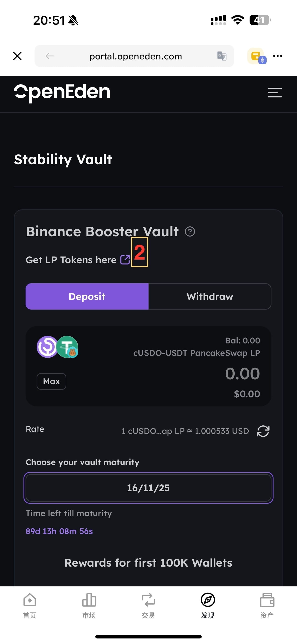Tap the 0.00 deposit amount field

point(242,374)
